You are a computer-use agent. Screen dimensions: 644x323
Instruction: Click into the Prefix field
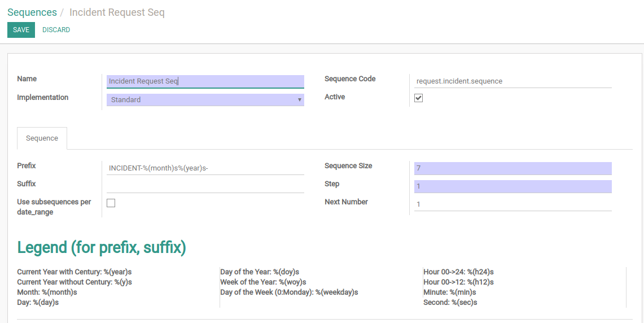pos(205,168)
